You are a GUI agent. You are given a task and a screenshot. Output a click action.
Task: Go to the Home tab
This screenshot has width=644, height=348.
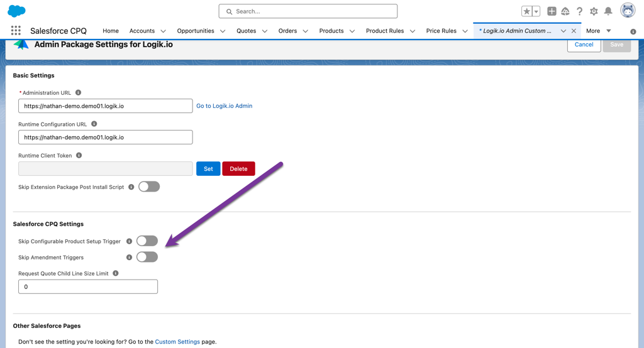coord(111,31)
